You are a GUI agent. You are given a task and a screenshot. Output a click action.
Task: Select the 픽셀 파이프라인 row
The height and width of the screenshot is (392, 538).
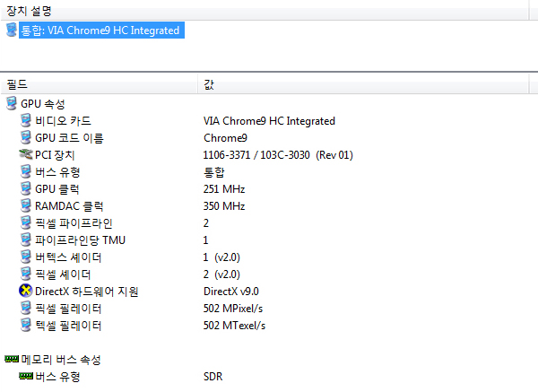tap(74, 223)
